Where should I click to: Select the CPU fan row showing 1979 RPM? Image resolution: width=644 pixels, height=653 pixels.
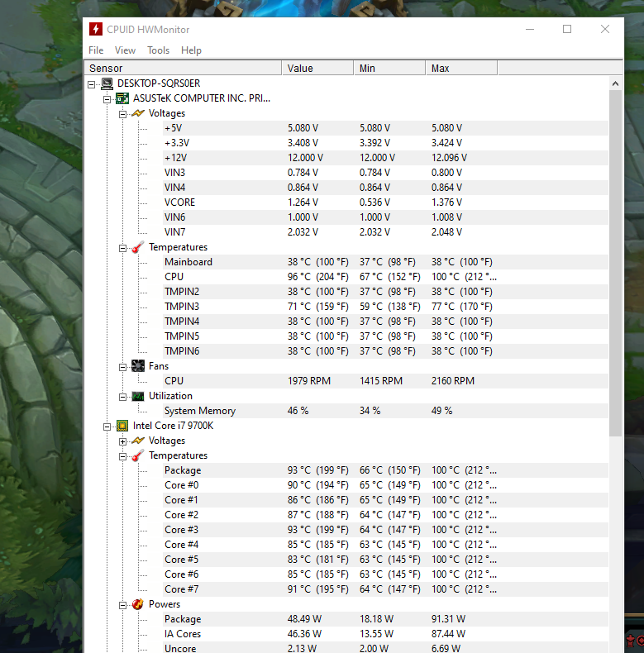(x=385, y=381)
